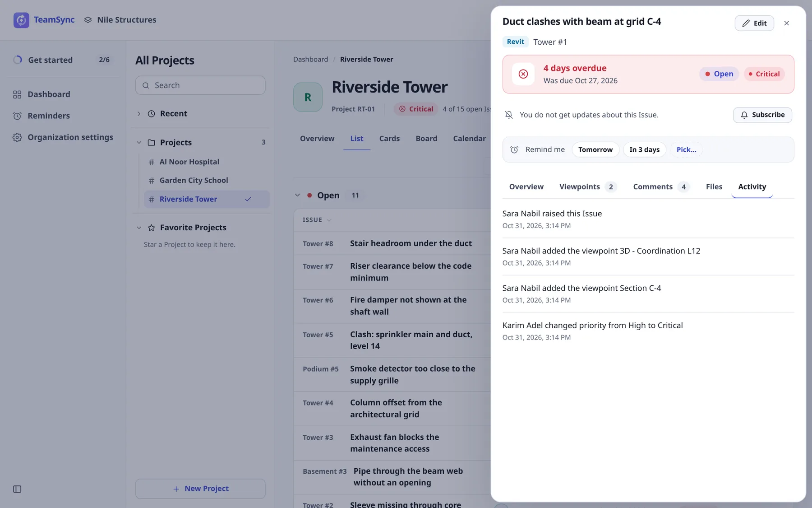Open the Files tab
Screen dimensions: 812x508
(714, 186)
